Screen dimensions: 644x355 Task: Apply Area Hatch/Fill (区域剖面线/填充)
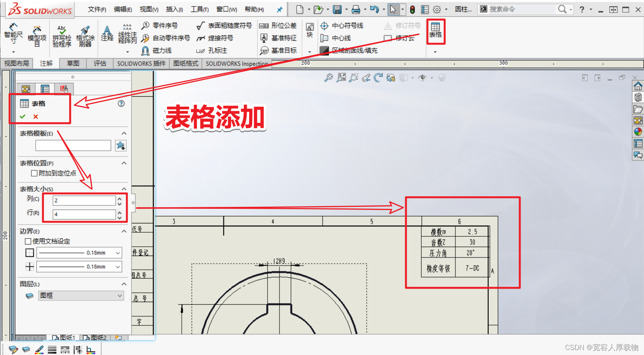coord(348,50)
